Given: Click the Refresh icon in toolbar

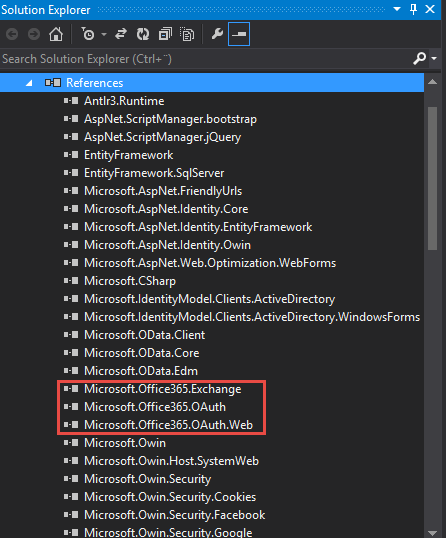Looking at the screenshot, I should point(143,34).
